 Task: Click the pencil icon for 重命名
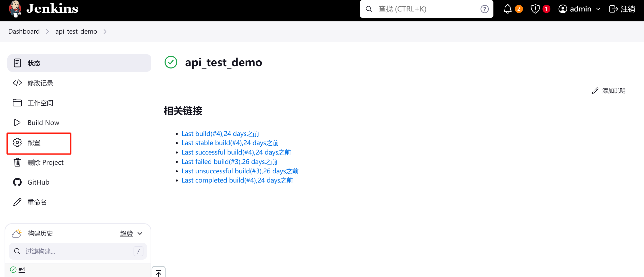(x=17, y=202)
